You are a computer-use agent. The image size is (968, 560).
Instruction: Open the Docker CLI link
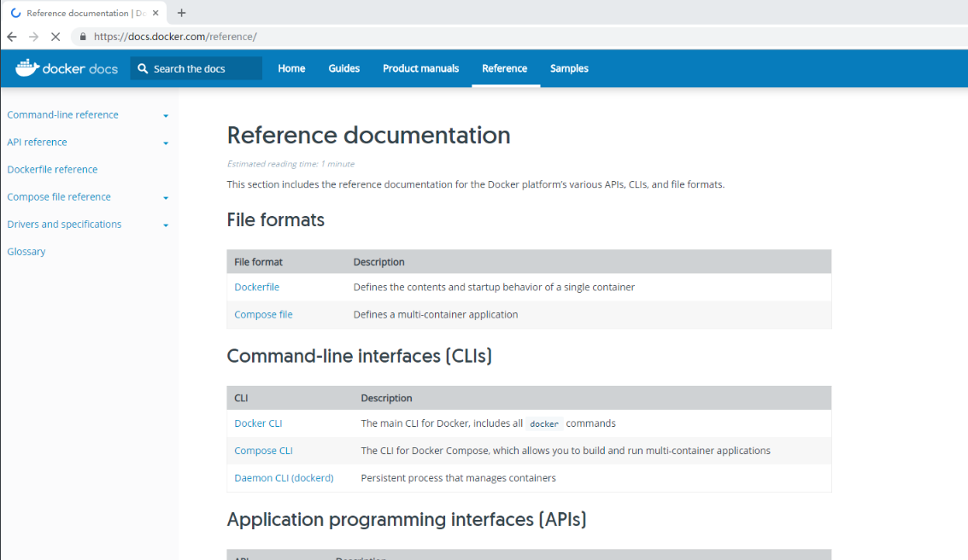coord(258,423)
